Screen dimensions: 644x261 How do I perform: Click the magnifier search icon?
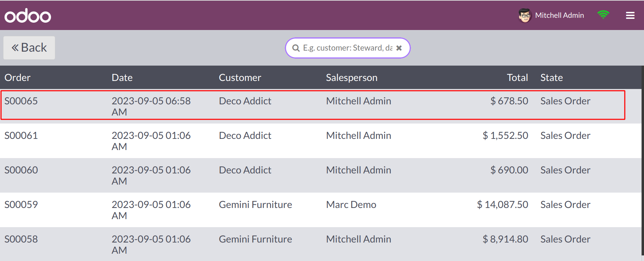pyautogui.click(x=296, y=48)
